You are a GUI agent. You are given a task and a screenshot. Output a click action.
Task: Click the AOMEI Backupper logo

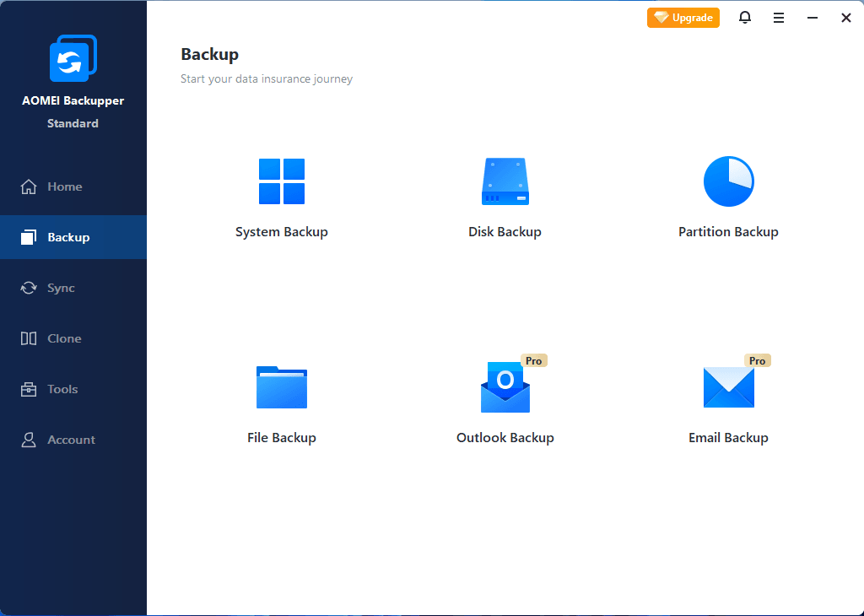(x=73, y=58)
